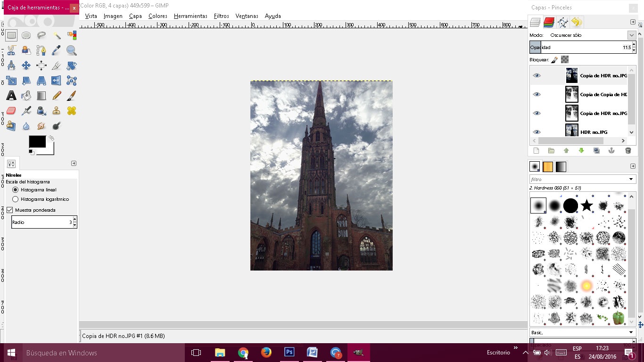Select the Text tool in toolbox
644x362 pixels.
pyautogui.click(x=11, y=96)
